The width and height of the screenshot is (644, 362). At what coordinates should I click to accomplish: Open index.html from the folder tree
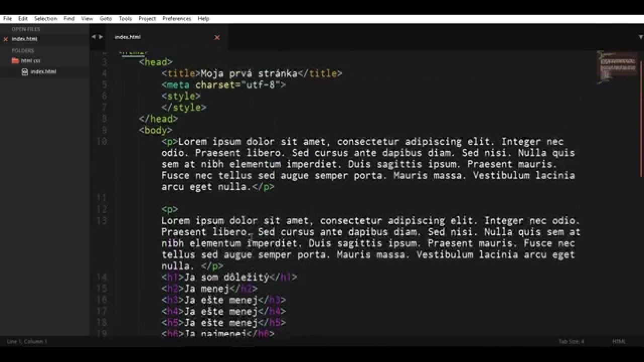(x=43, y=71)
